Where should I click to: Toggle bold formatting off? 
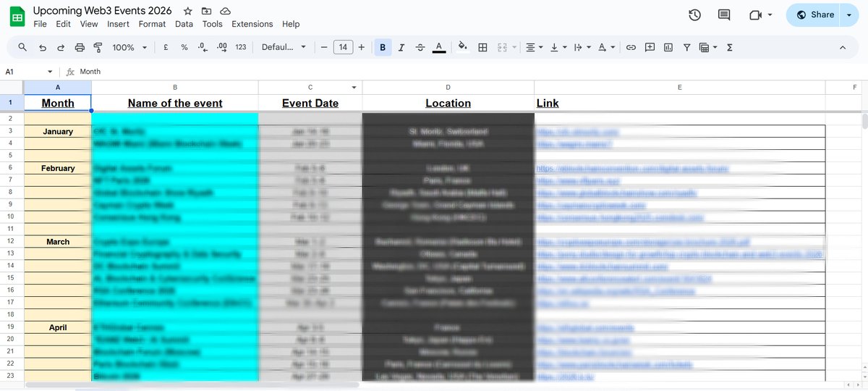point(383,47)
